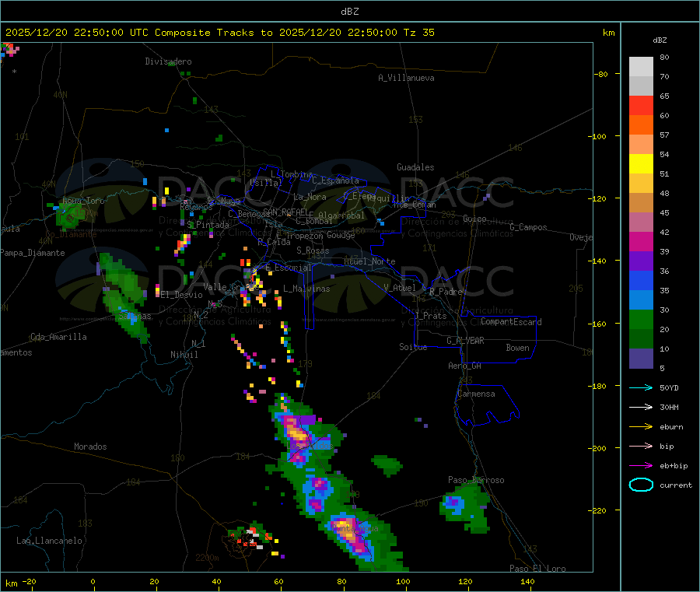Click the 42 dBZ magenta legend swatch
Viewport: 700px width, 592px height.
pyautogui.click(x=641, y=241)
